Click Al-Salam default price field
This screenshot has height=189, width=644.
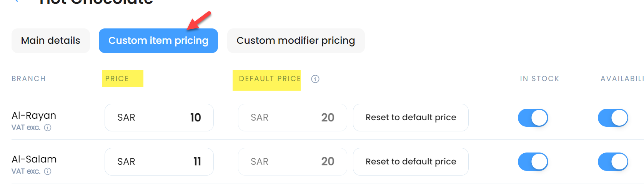293,162
